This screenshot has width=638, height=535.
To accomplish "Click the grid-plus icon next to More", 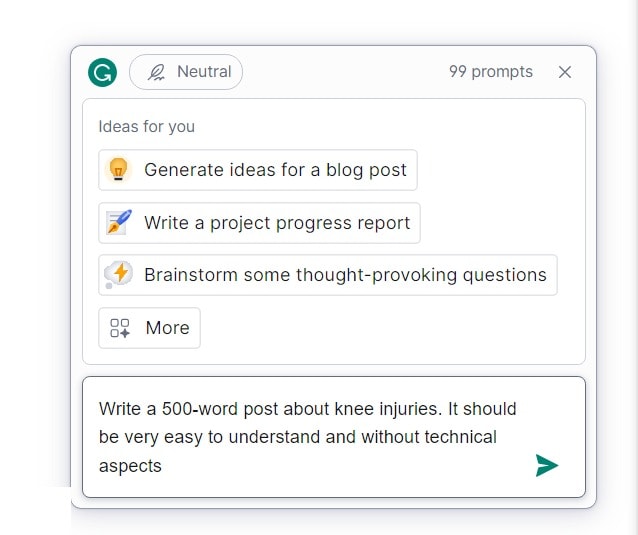I will coord(120,328).
